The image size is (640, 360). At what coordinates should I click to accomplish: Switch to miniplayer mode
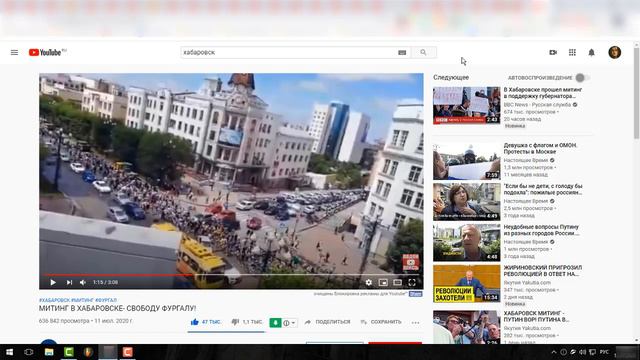(x=383, y=282)
